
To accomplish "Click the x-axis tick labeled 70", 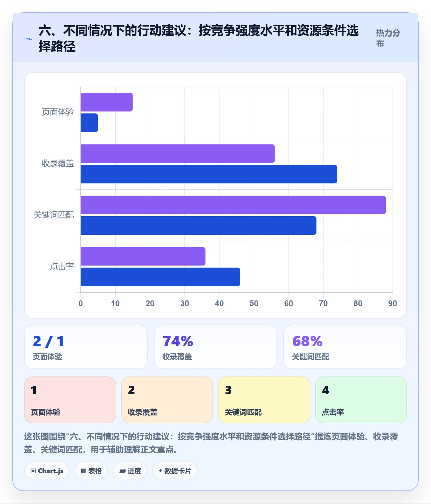I will [323, 303].
